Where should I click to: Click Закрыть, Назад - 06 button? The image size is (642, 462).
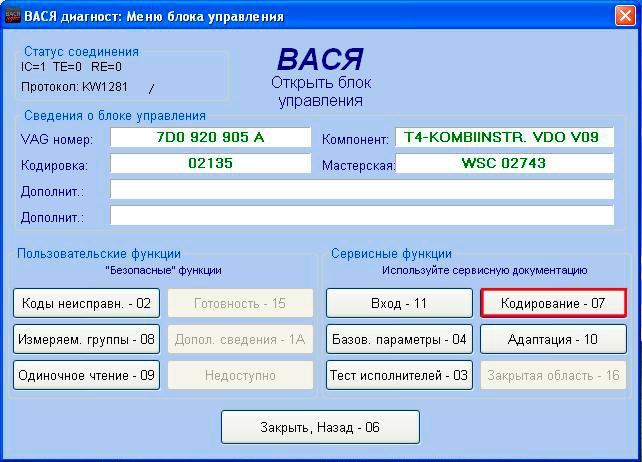320,427
